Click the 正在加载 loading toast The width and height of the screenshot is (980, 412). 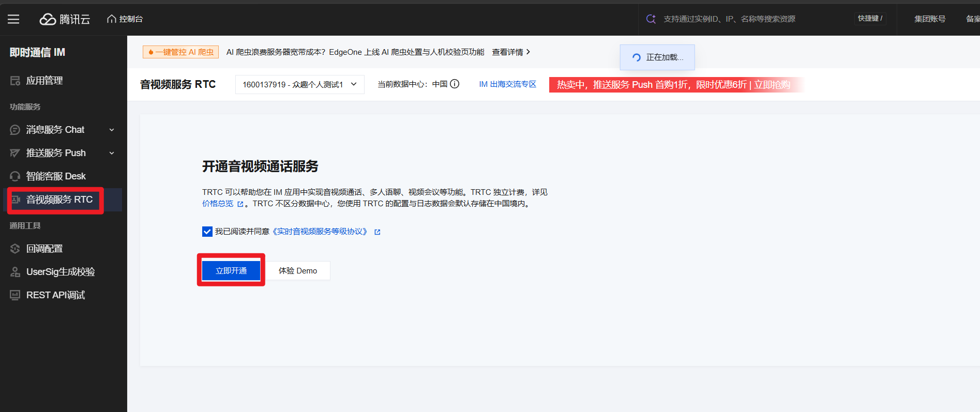point(657,57)
